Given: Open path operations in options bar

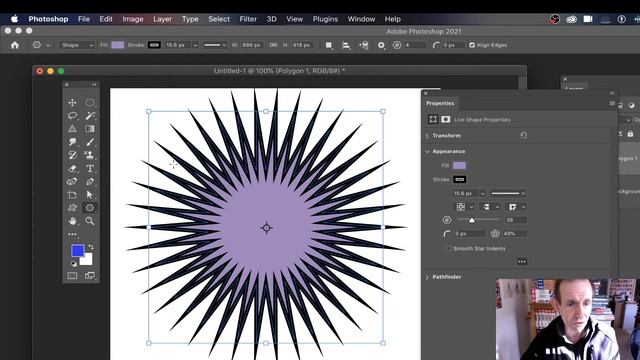Looking at the screenshot, I should coord(329,45).
